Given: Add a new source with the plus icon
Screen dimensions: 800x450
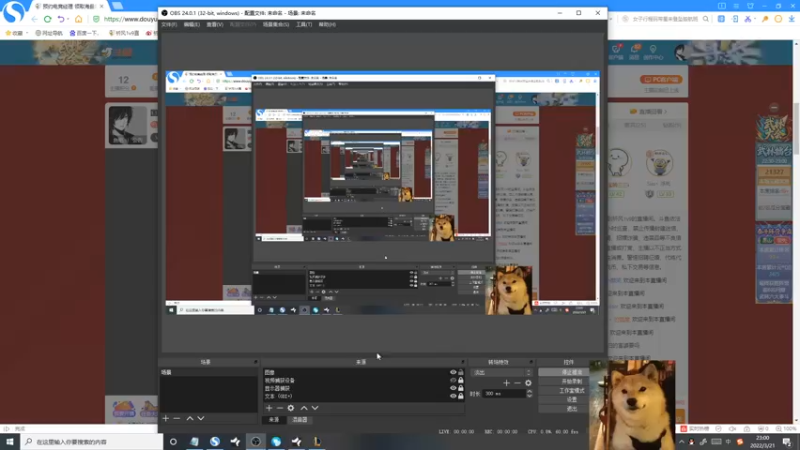Looking at the screenshot, I should point(269,408).
